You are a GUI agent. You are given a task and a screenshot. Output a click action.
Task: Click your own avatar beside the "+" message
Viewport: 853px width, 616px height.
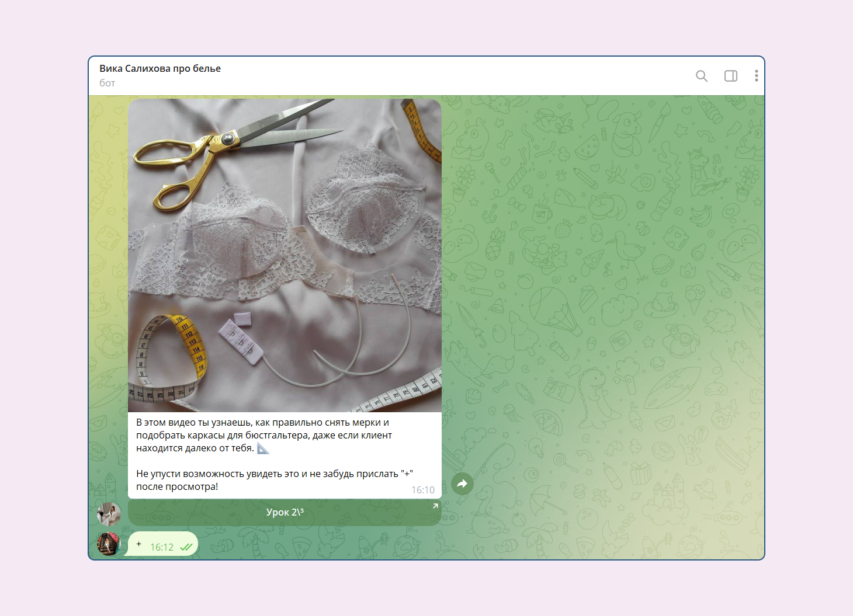[x=109, y=544]
